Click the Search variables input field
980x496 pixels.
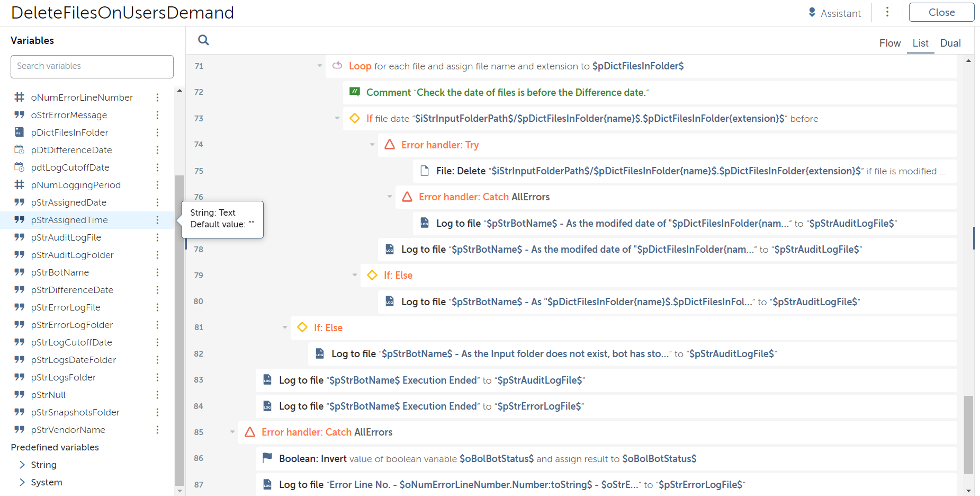coord(92,66)
